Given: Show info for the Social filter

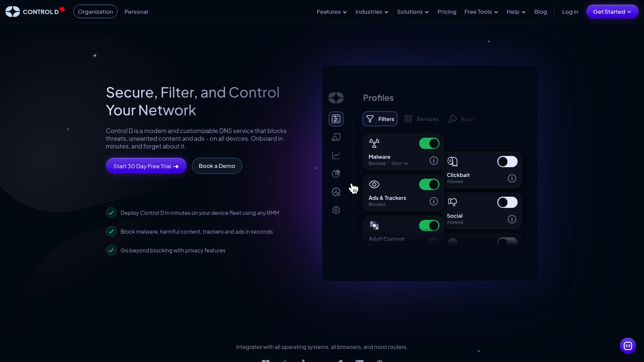Looking at the screenshot, I should point(512,219).
